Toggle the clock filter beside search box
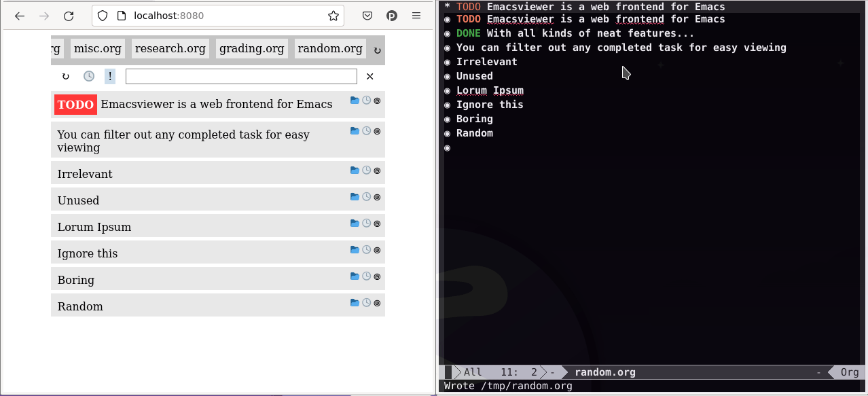This screenshot has height=396, width=868. [x=89, y=76]
